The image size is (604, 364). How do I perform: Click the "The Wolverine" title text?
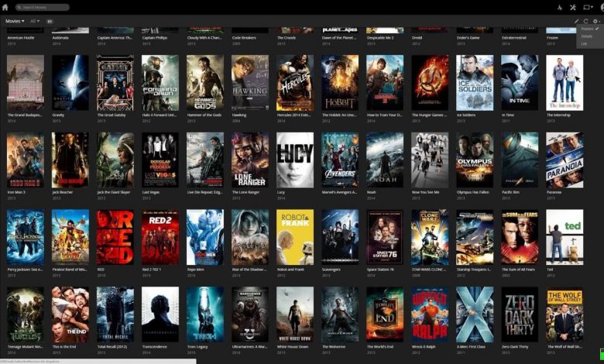coord(334,347)
